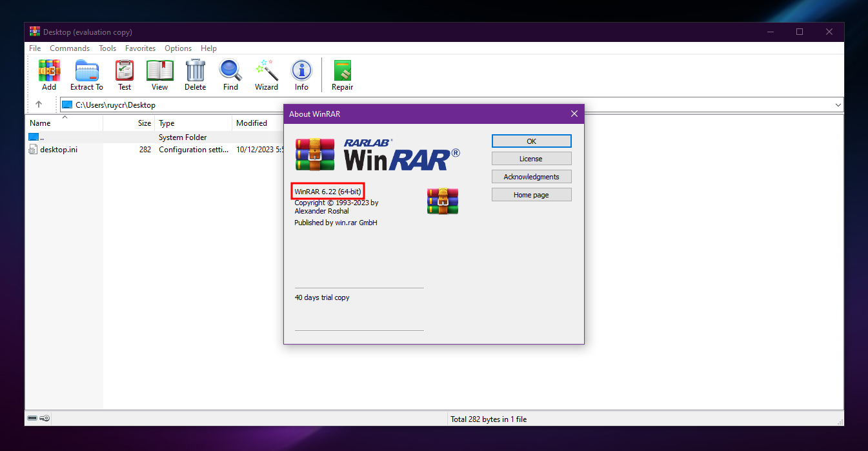The height and width of the screenshot is (451, 868).
Task: Minimize the WinRAR main window
Action: click(x=769, y=32)
